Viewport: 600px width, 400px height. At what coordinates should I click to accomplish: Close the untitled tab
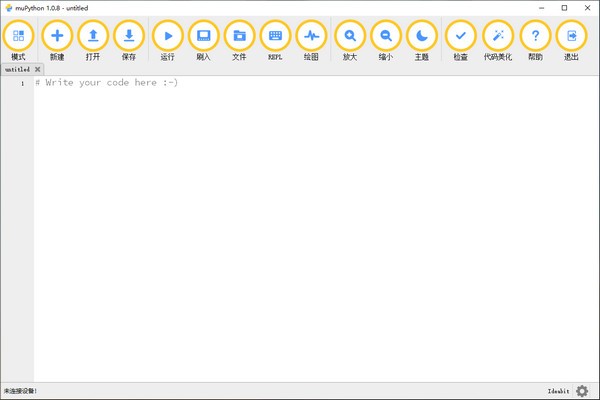[x=38, y=69]
